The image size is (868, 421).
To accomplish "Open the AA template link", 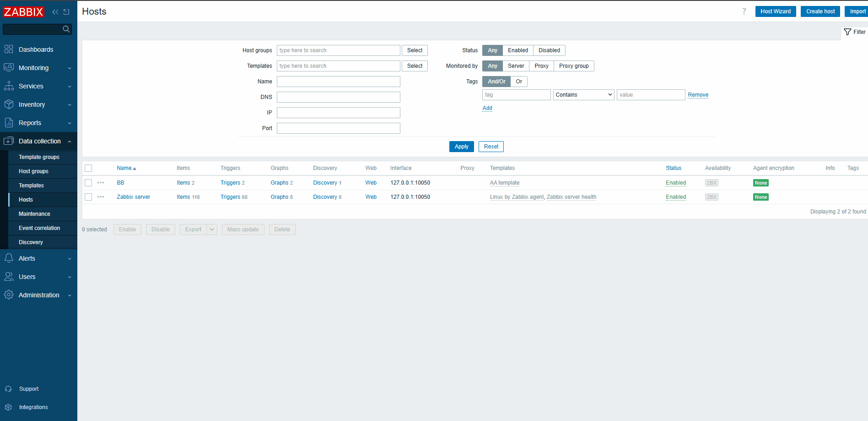I will [505, 183].
